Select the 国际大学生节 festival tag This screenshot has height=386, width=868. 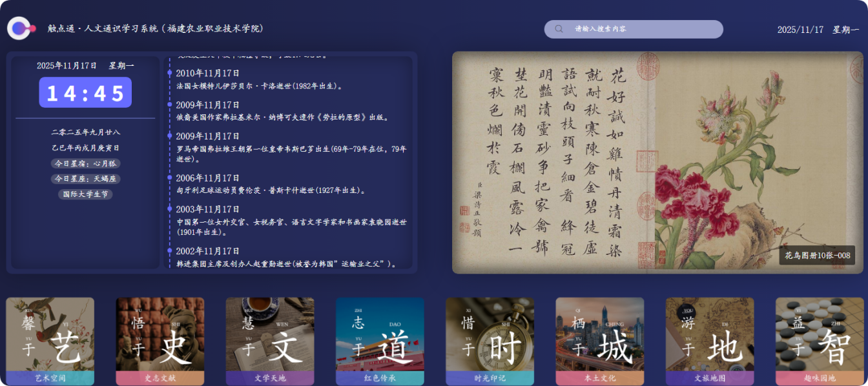(86, 194)
